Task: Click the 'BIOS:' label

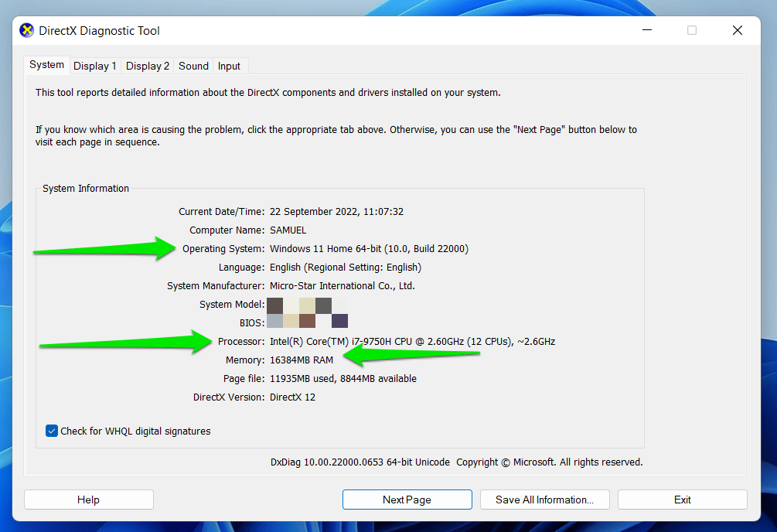Action: coord(252,322)
